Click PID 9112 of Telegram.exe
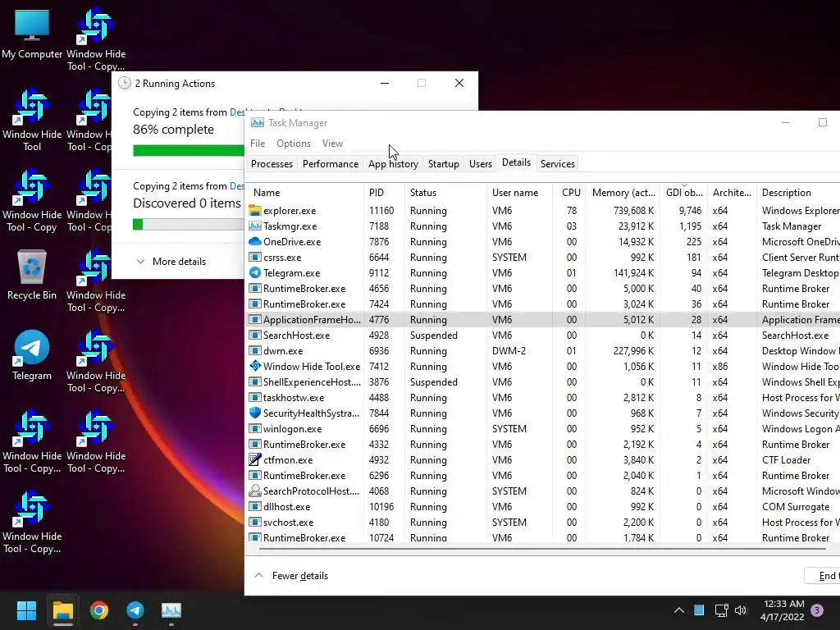 click(x=379, y=272)
